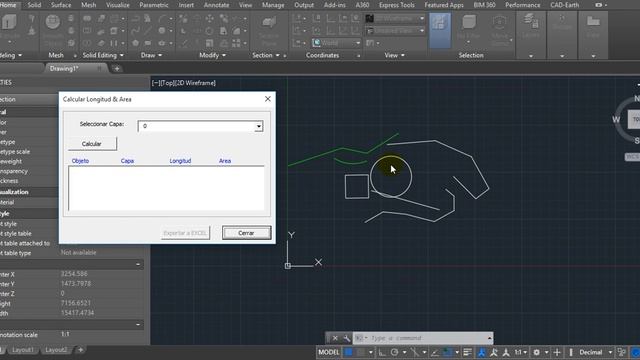Screen dimensions: 640x360
Task: Select the Line tool in Draw panel
Action: [147, 31]
